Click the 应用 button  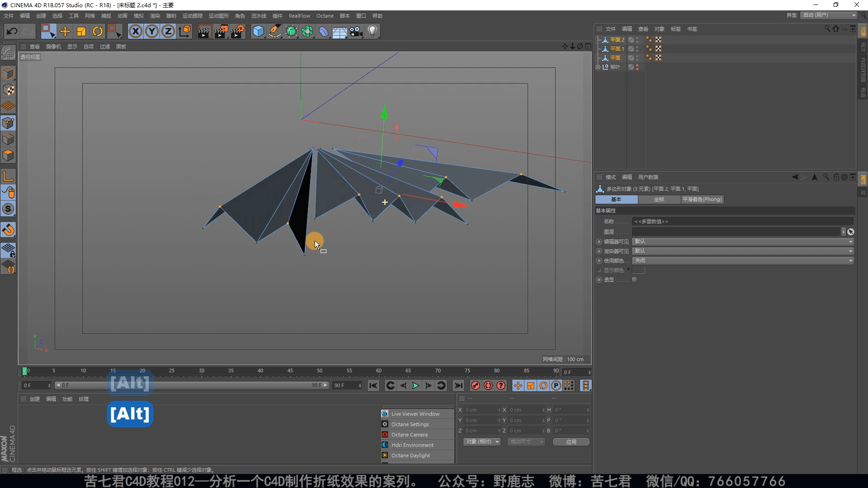[571, 441]
